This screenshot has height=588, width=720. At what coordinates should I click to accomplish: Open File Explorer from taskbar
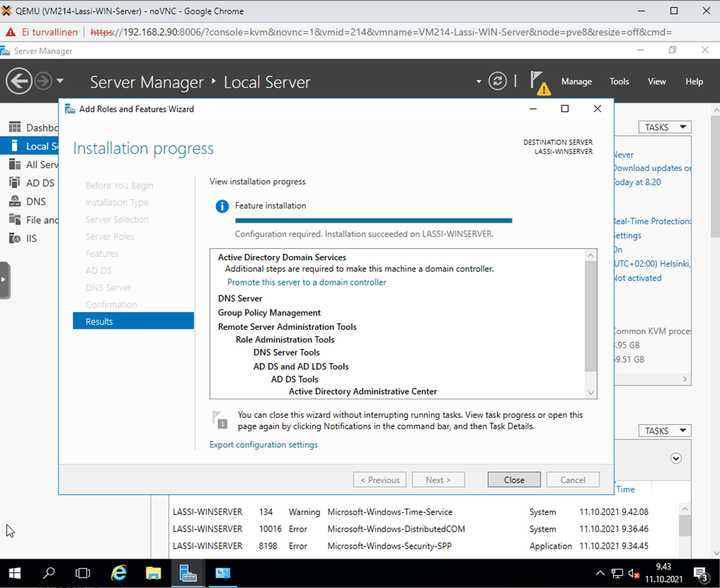click(x=153, y=573)
